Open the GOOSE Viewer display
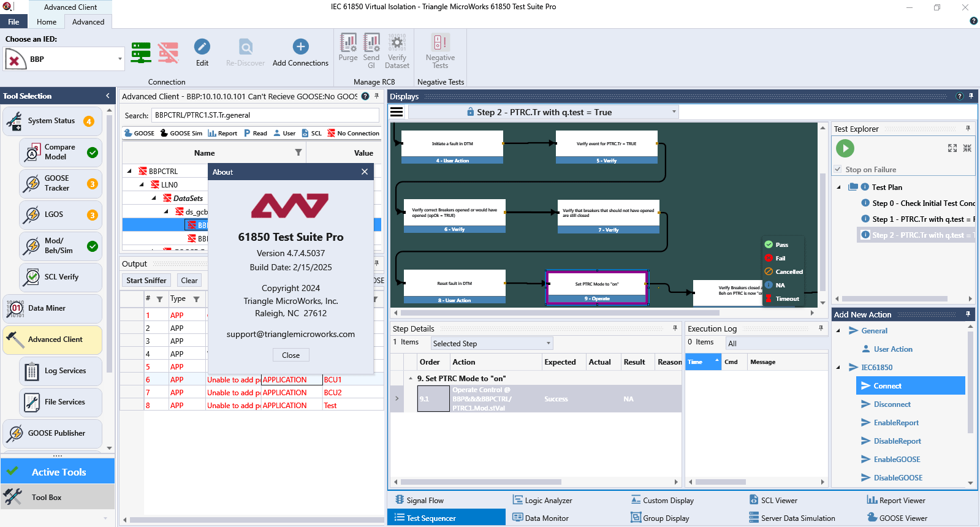980x527 pixels. click(897, 518)
